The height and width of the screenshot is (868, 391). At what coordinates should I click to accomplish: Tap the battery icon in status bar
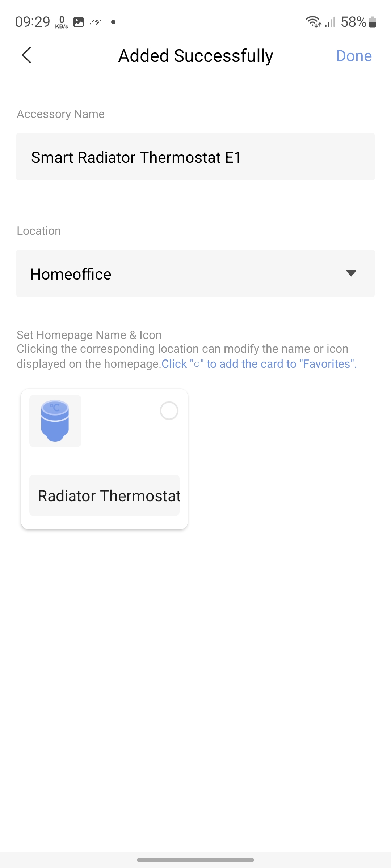coord(373,22)
